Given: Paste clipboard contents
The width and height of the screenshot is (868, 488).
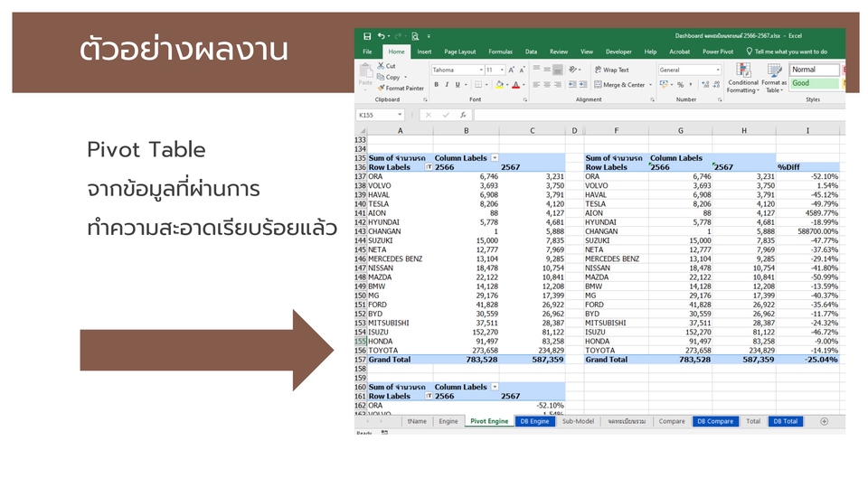Looking at the screenshot, I should [x=365, y=76].
